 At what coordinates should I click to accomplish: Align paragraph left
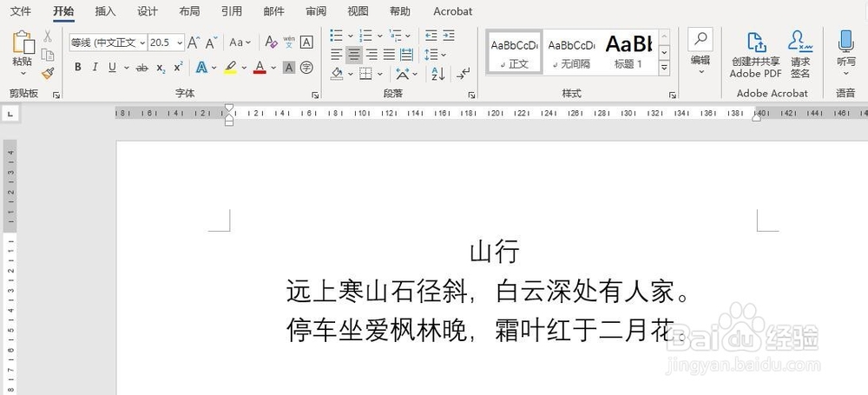pyautogui.click(x=337, y=55)
